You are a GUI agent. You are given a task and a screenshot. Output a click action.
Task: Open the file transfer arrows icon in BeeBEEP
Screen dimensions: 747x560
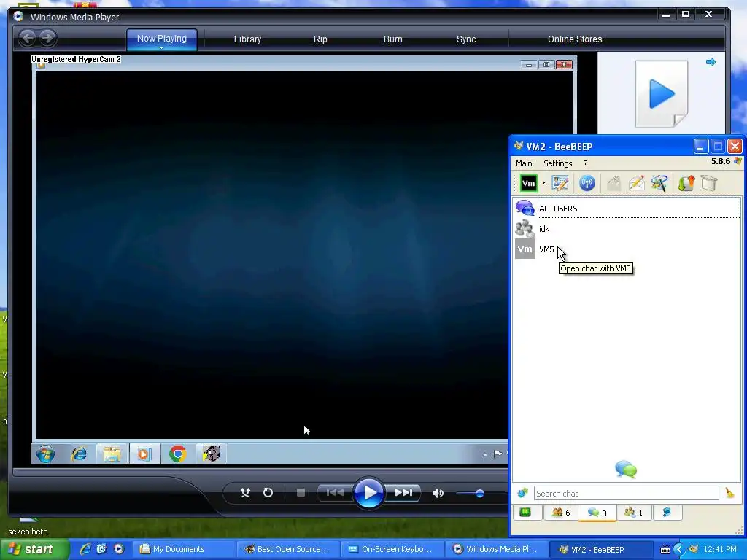tap(686, 183)
